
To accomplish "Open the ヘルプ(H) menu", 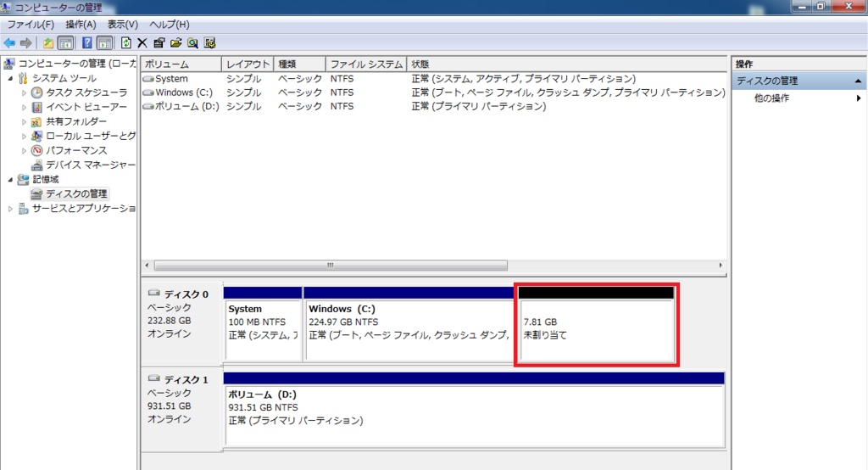I will click(170, 25).
